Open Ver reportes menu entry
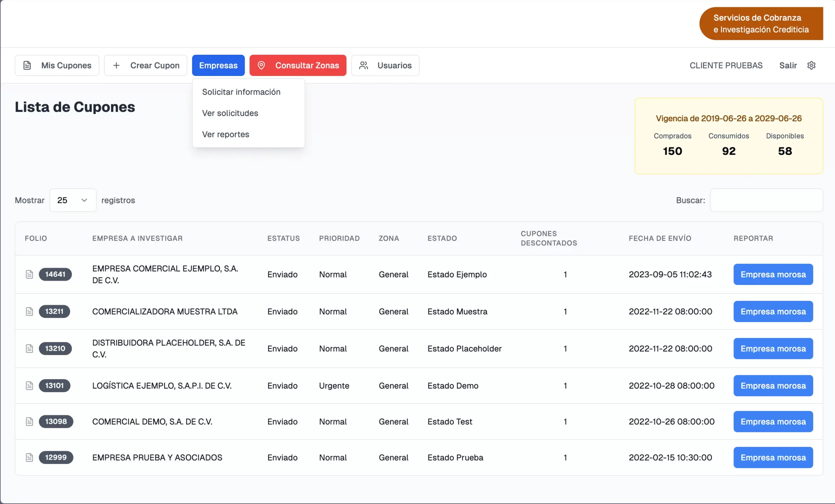Image resolution: width=835 pixels, height=504 pixels. tap(225, 134)
